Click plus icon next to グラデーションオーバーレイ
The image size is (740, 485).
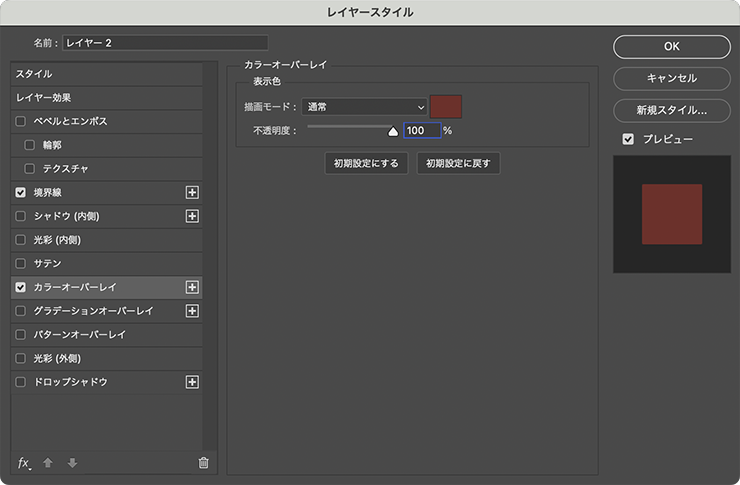point(193,311)
